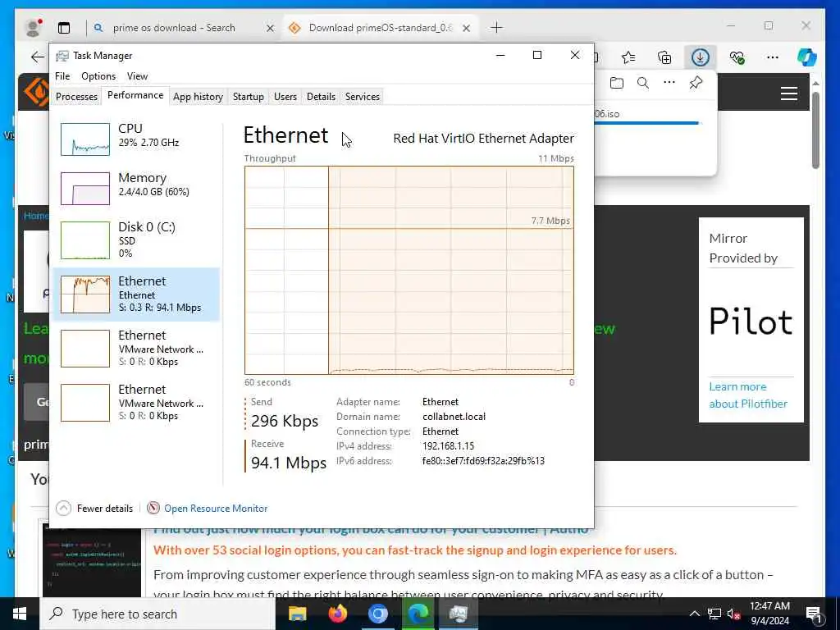Click the Pilot mirror sponsor logo
The image size is (840, 630).
click(x=751, y=321)
